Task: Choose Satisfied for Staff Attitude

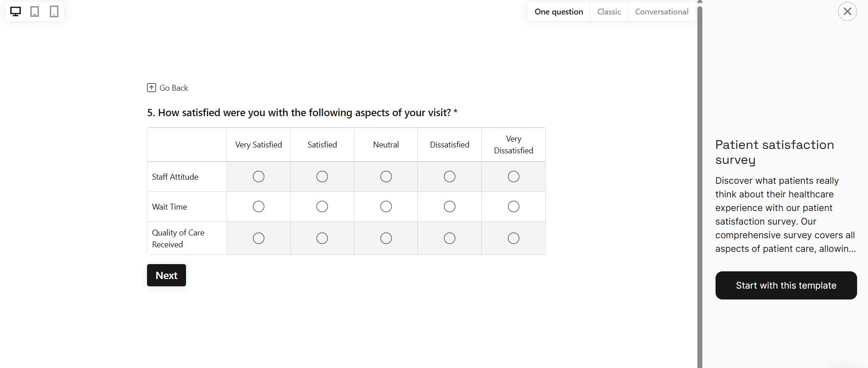Action: point(322,177)
